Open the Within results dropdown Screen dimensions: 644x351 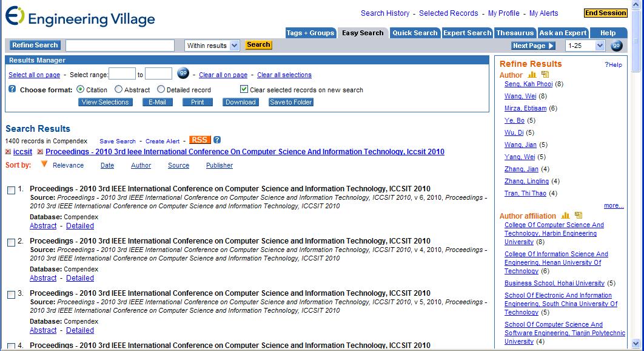tap(212, 46)
